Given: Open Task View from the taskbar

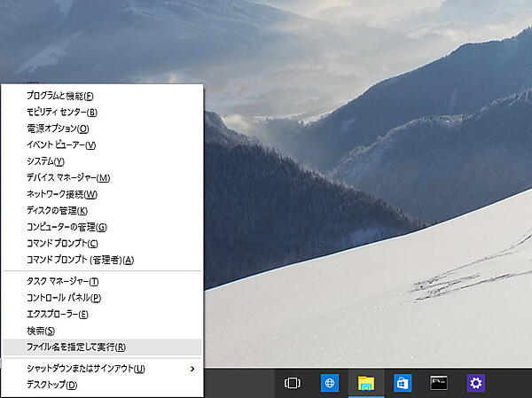Looking at the screenshot, I should [292, 383].
